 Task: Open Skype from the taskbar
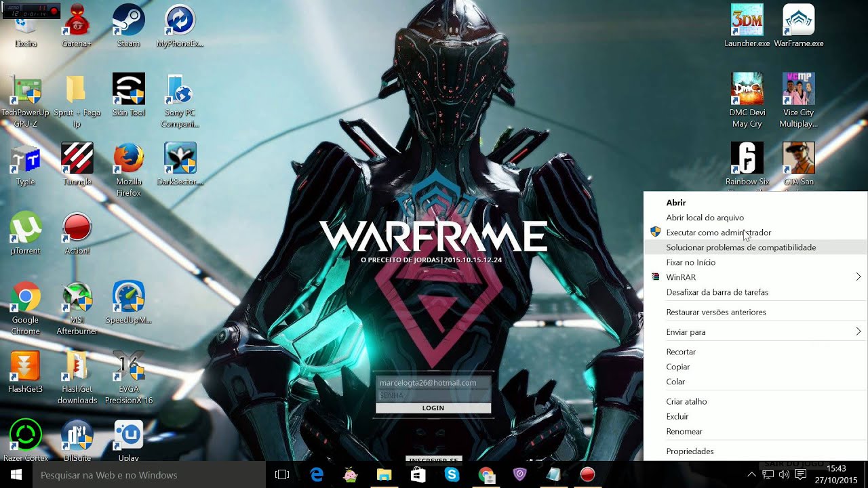tap(452, 474)
